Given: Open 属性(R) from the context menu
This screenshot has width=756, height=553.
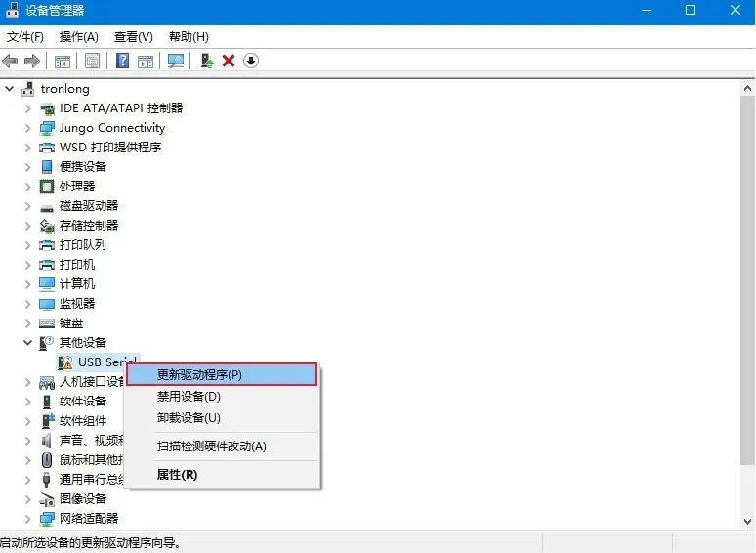Looking at the screenshot, I should [x=177, y=475].
